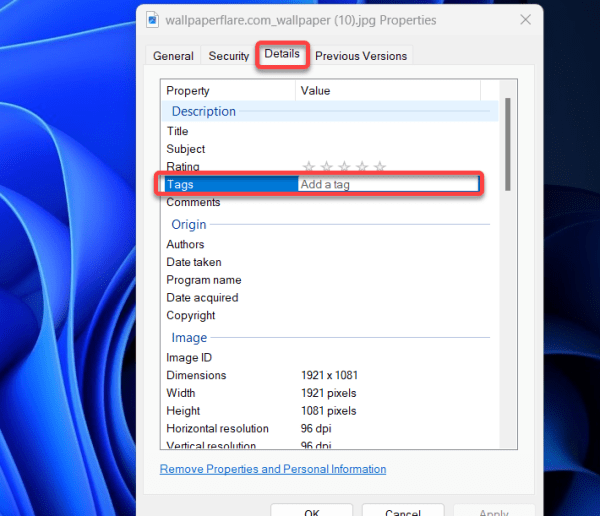
Task: Click the Origin section header
Action: tap(329, 224)
